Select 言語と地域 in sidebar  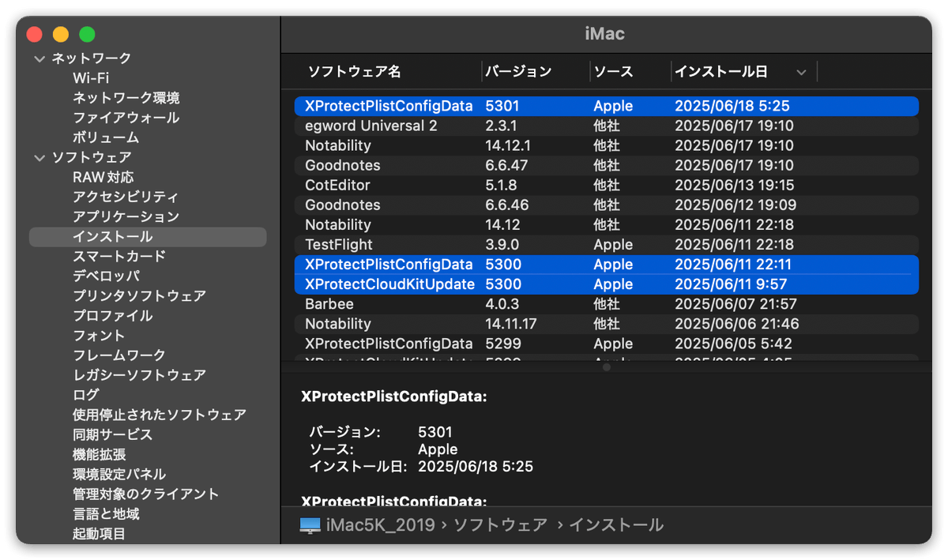(106, 514)
